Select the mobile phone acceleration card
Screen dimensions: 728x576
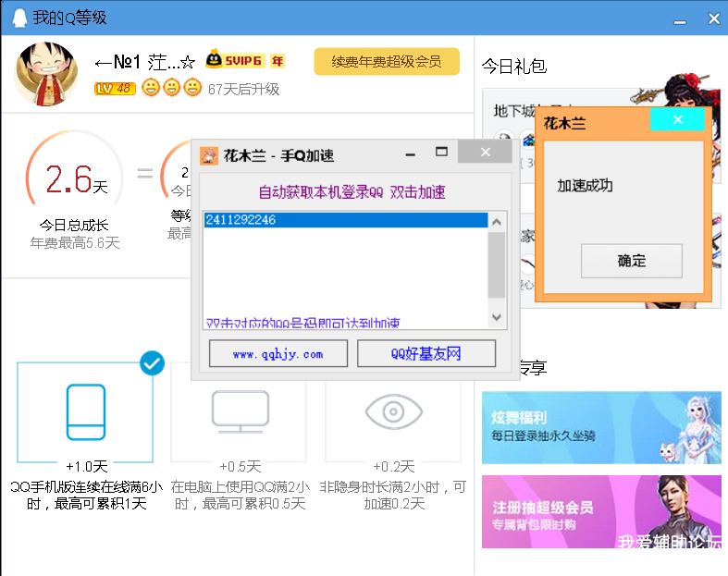(x=85, y=412)
